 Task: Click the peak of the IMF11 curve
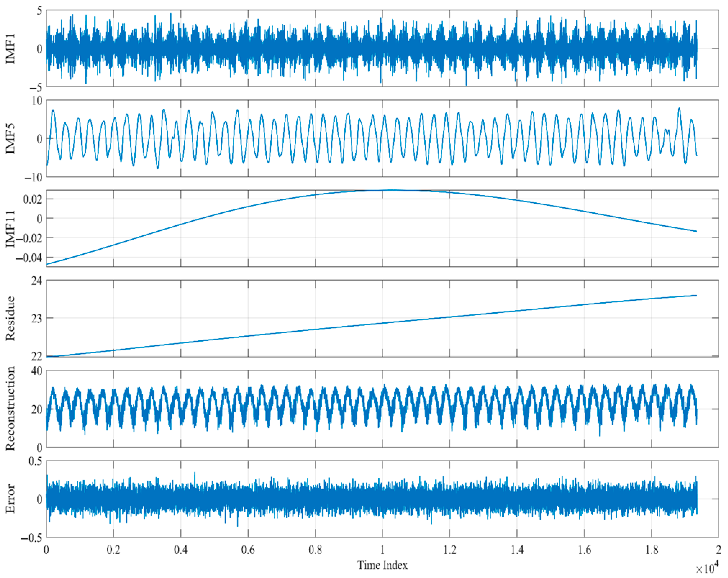click(392, 190)
